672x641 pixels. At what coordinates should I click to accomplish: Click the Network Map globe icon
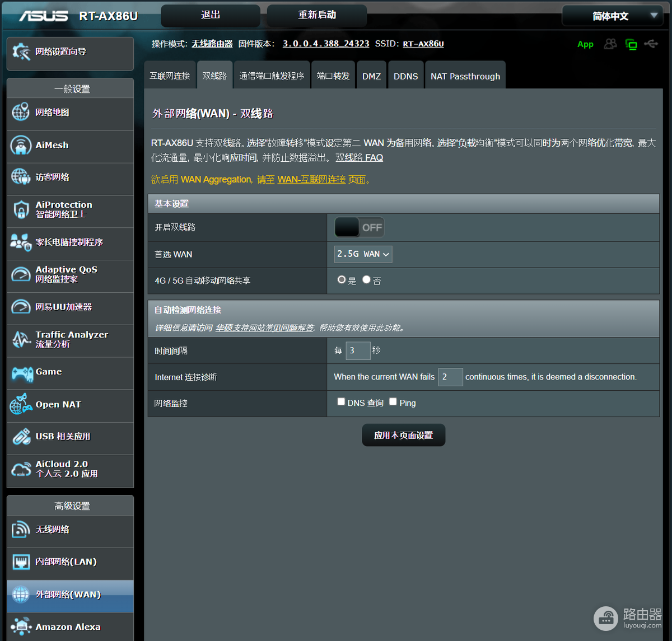tap(21, 112)
